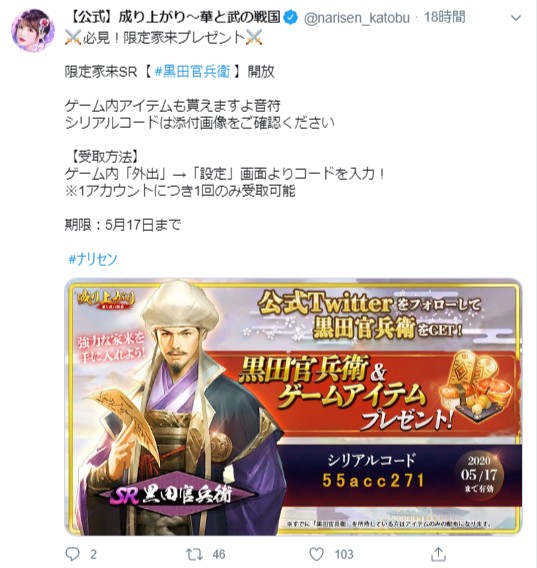Like the tweet with the heart icon

316,554
